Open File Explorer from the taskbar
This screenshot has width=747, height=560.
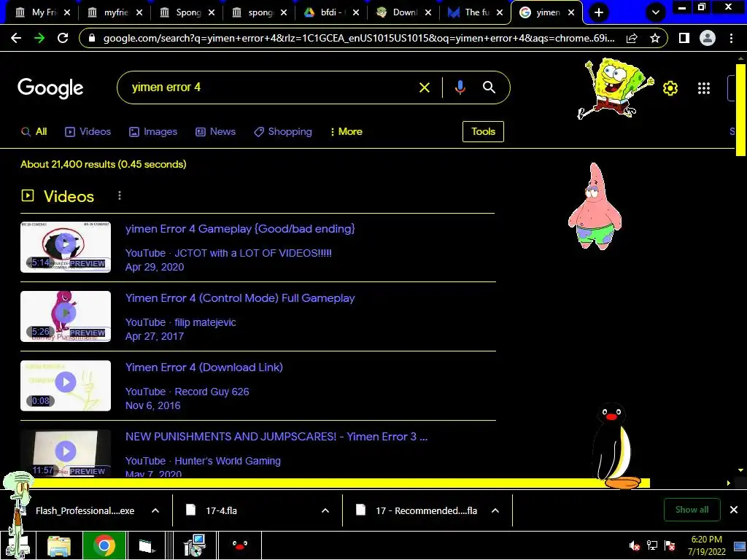coord(59,545)
